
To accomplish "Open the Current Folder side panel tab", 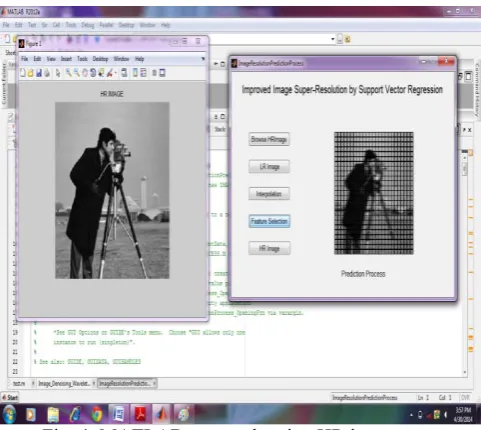I will [4, 84].
